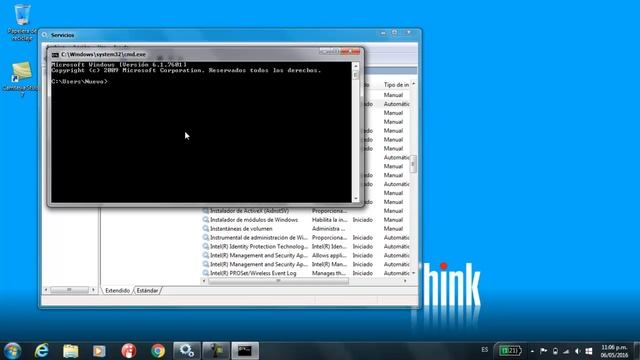Click the icon of the Instalador de módulos de Windows service
The image size is (640, 360).
206,220
